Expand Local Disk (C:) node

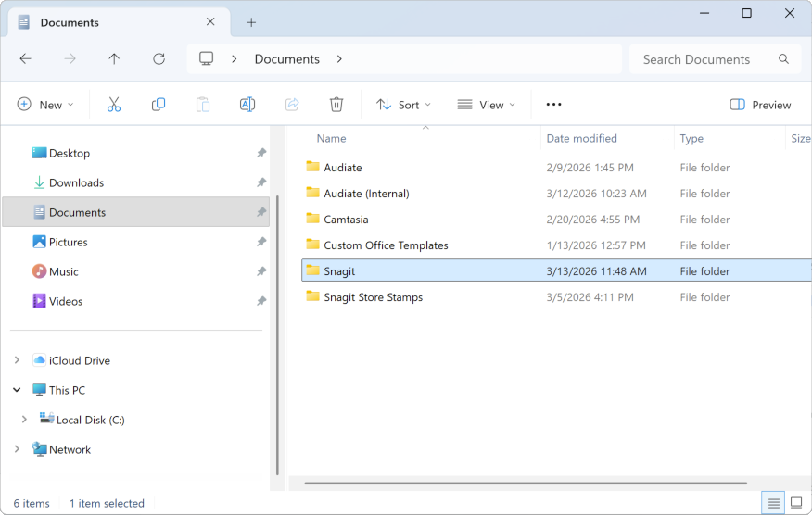point(24,420)
